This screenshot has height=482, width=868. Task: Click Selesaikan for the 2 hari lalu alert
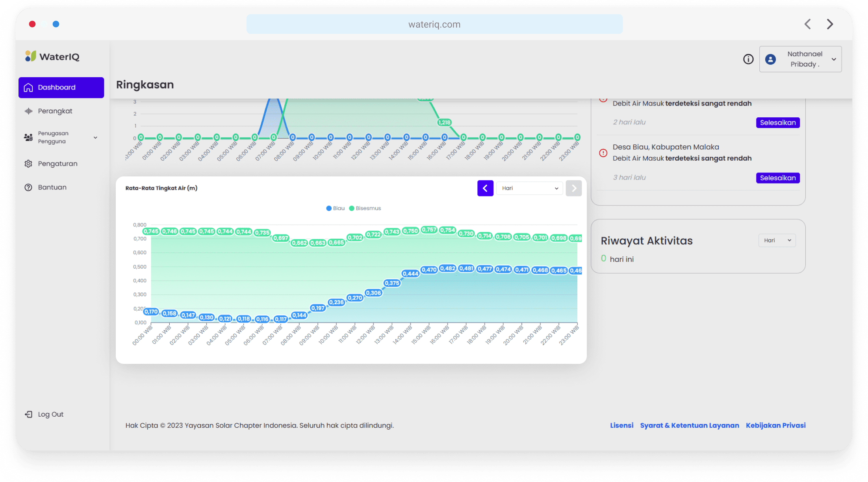coord(777,122)
